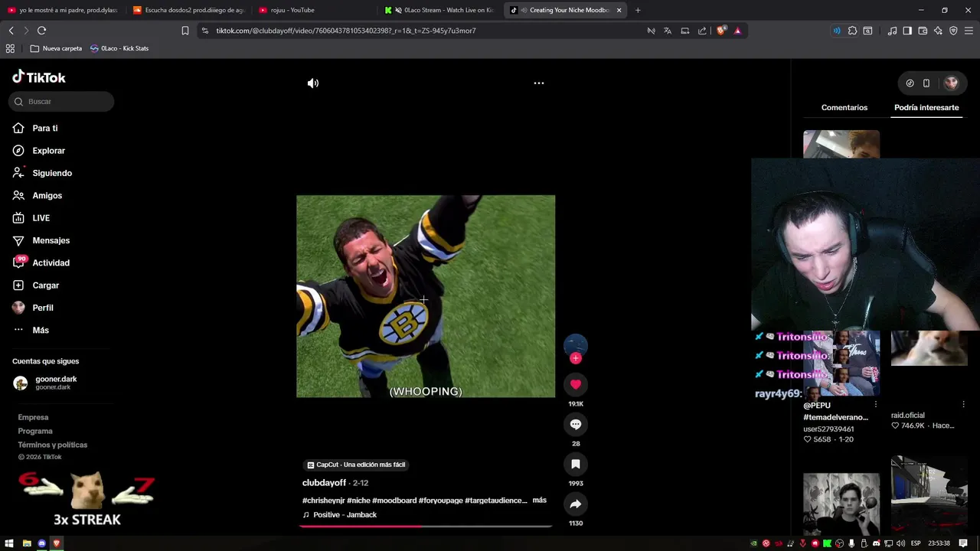Switch to the 0Laco Stream Kick tab

click(x=440, y=10)
